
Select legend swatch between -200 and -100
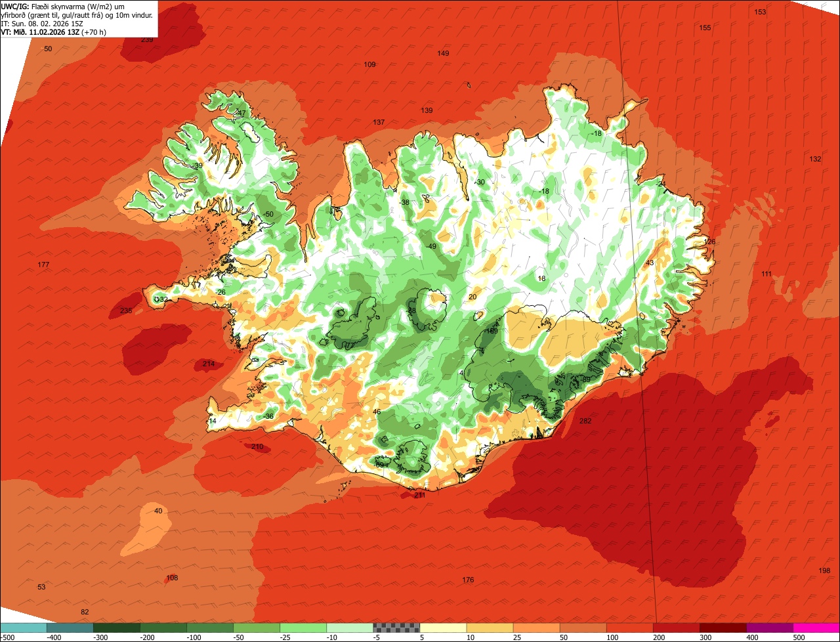click(x=163, y=628)
